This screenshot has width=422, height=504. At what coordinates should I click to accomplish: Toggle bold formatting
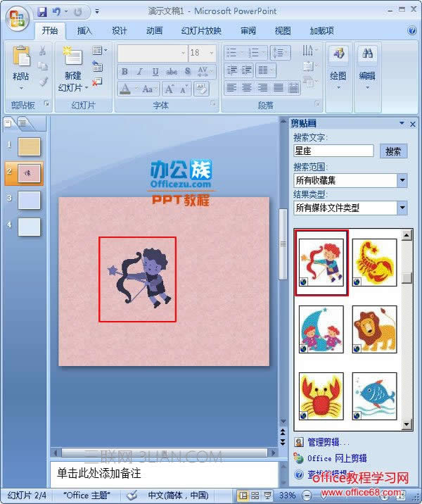(124, 71)
